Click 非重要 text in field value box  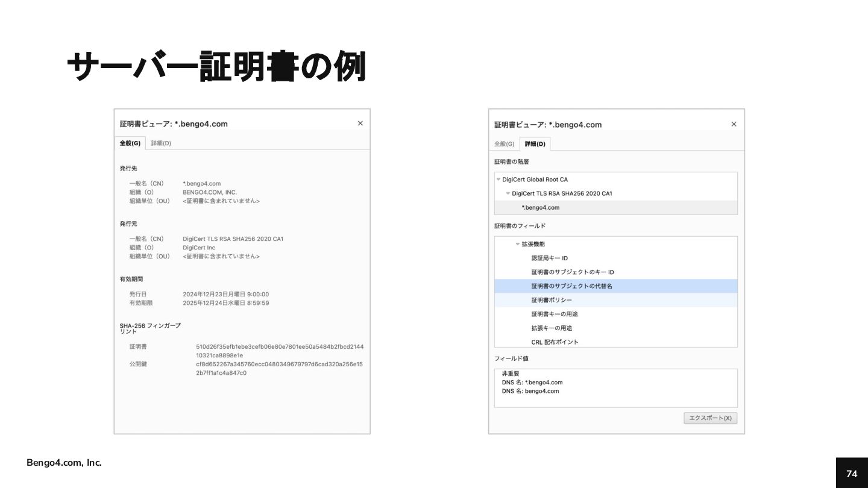pos(511,374)
